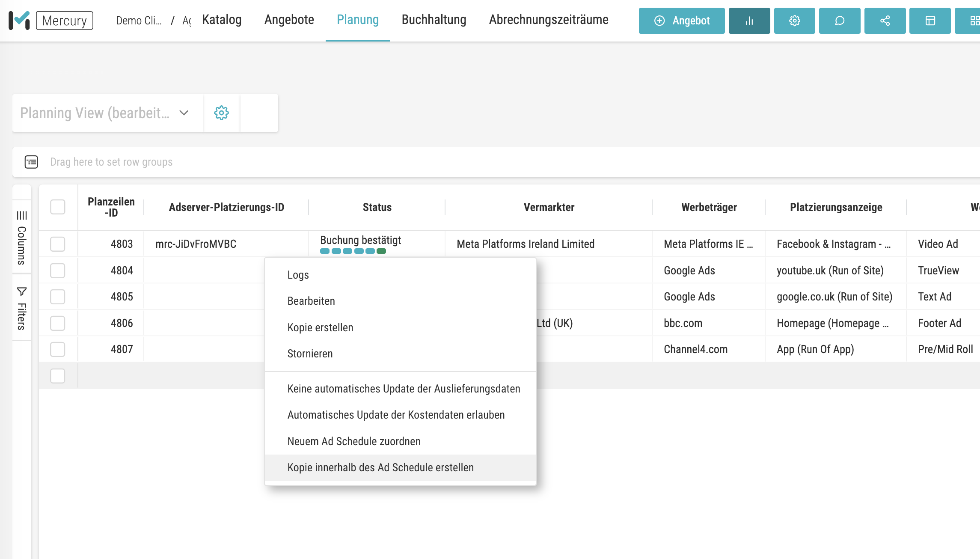Select Stornieren from context menu
Image resolution: width=980 pixels, height=559 pixels.
310,354
